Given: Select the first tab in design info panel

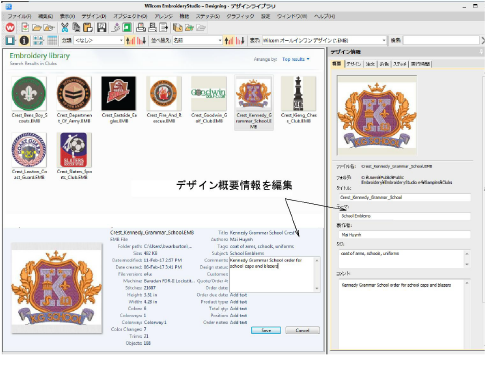Looking at the screenshot, I should point(337,64).
